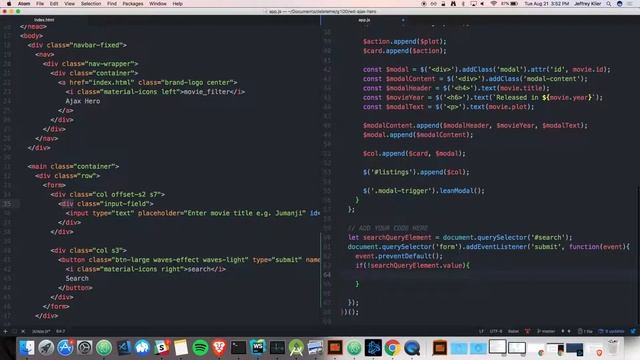Click the '<main class="container">' line
Viewport: 640px width, 360px height.
73,166
